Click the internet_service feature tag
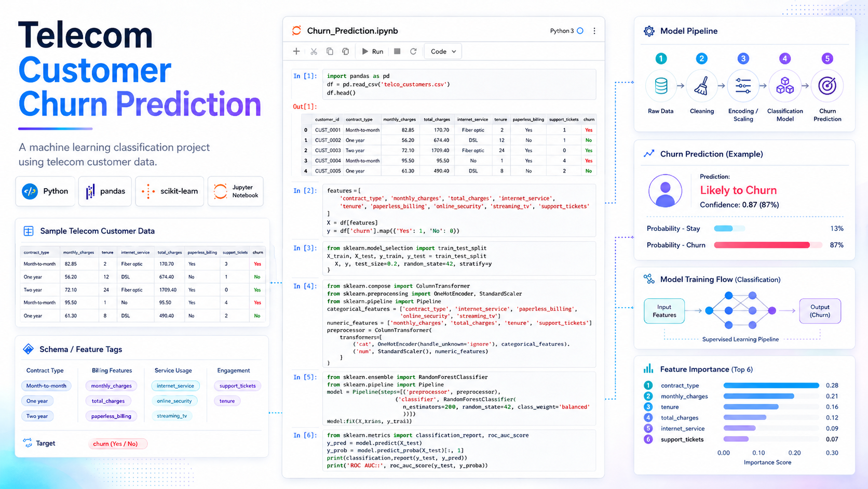The width and height of the screenshot is (868, 489). 175,386
